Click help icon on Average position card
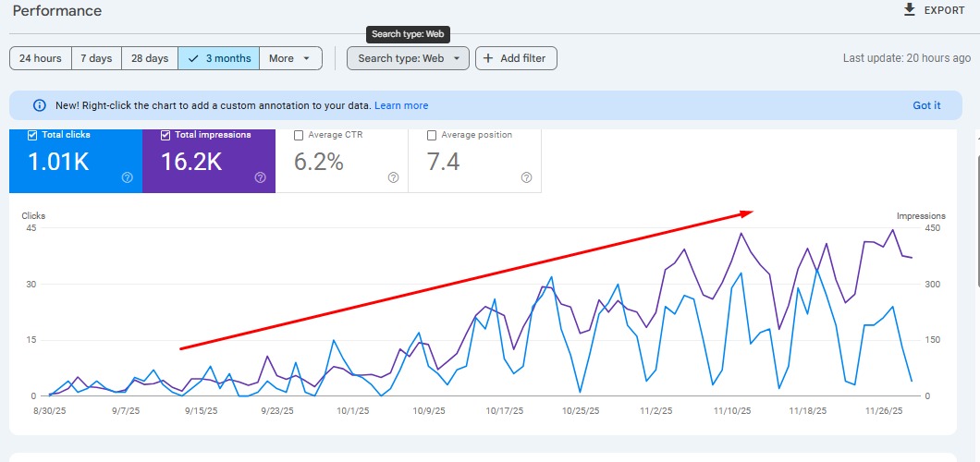 point(526,177)
